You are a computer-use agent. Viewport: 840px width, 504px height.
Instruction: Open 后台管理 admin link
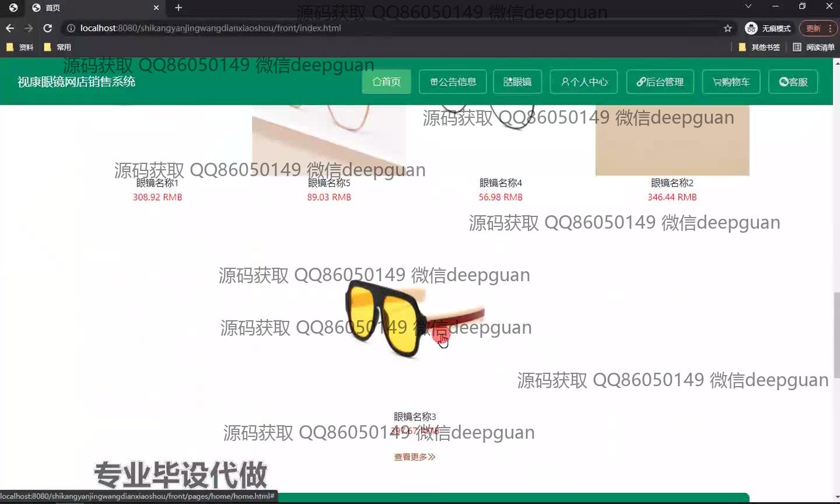660,82
